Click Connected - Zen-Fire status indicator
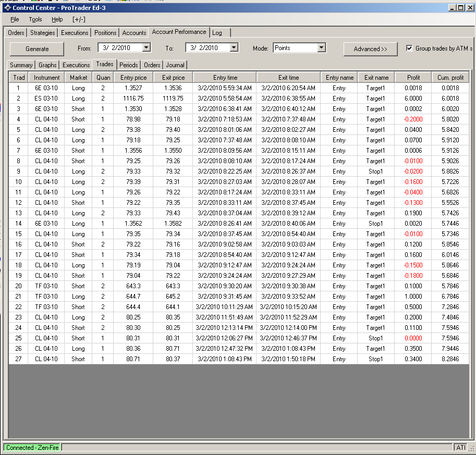 click(32, 447)
